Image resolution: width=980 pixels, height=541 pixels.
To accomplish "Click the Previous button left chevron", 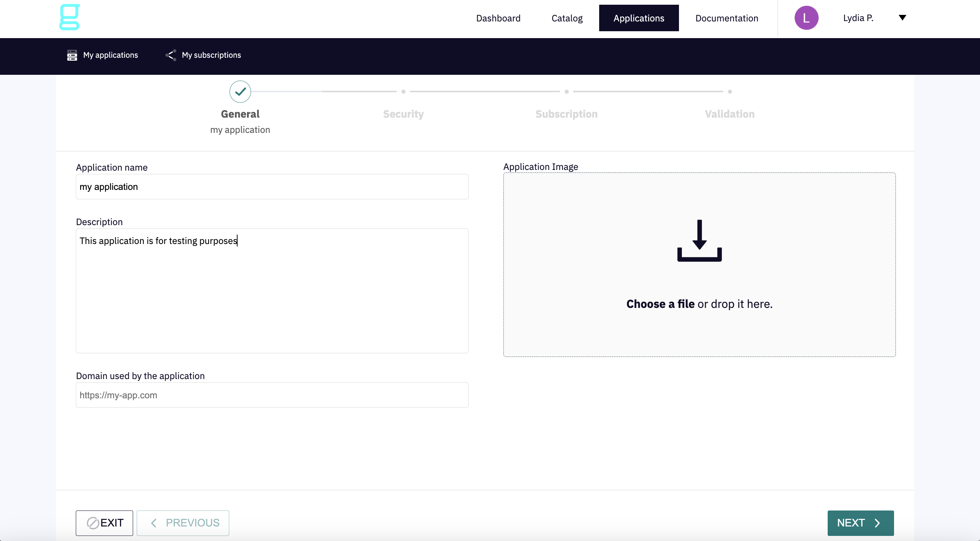I will tap(154, 523).
